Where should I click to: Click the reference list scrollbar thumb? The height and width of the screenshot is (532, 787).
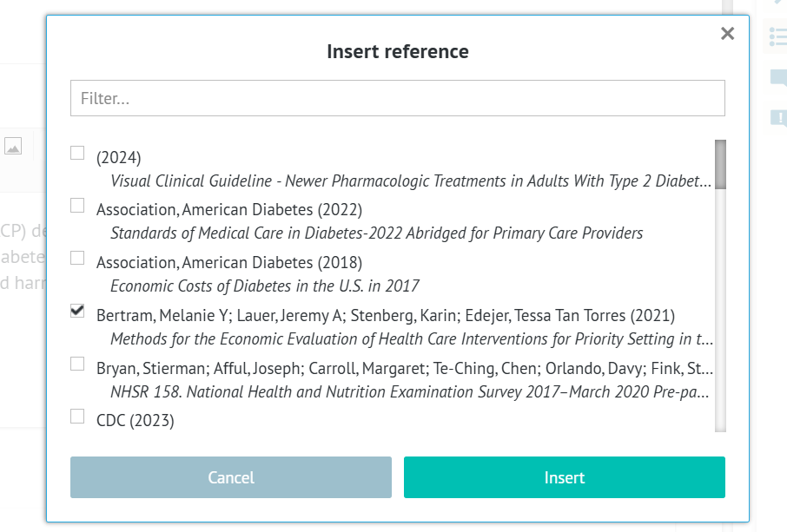(720, 165)
